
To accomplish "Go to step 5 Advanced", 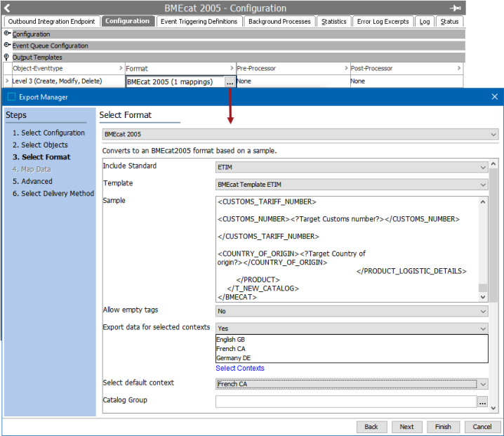I will pyautogui.click(x=32, y=181).
